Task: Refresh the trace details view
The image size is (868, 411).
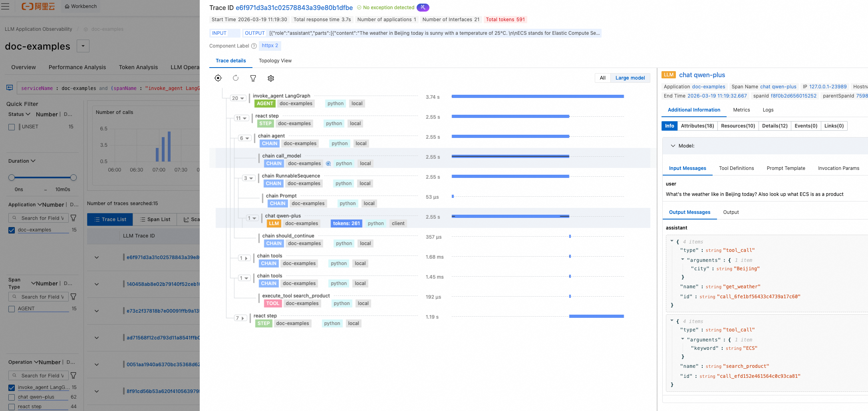Action: point(236,78)
